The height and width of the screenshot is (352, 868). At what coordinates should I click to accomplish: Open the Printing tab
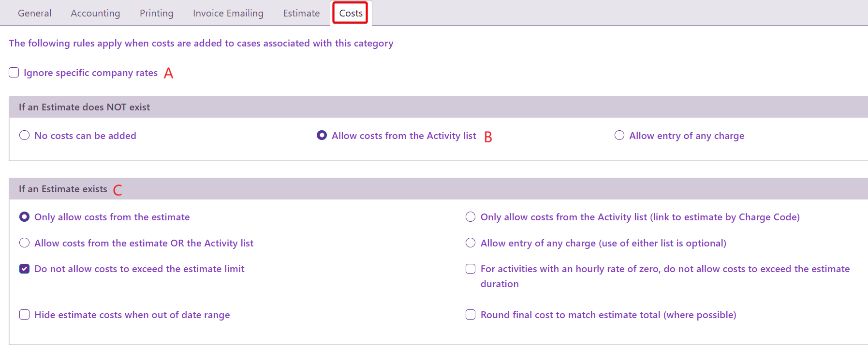[x=156, y=13]
